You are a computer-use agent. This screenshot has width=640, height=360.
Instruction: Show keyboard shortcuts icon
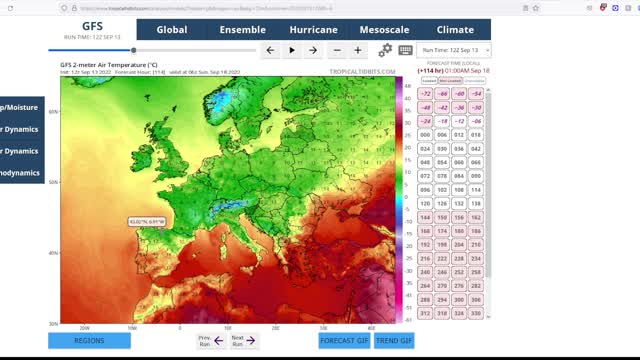[405, 50]
